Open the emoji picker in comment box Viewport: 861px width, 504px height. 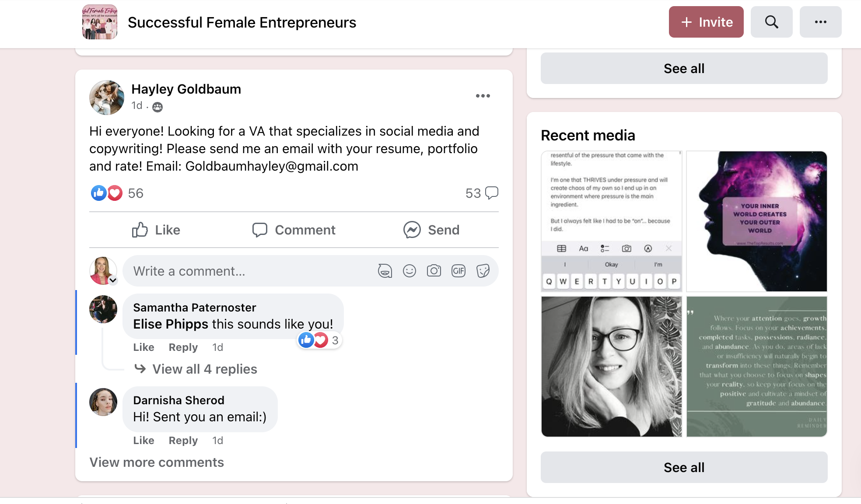click(409, 271)
